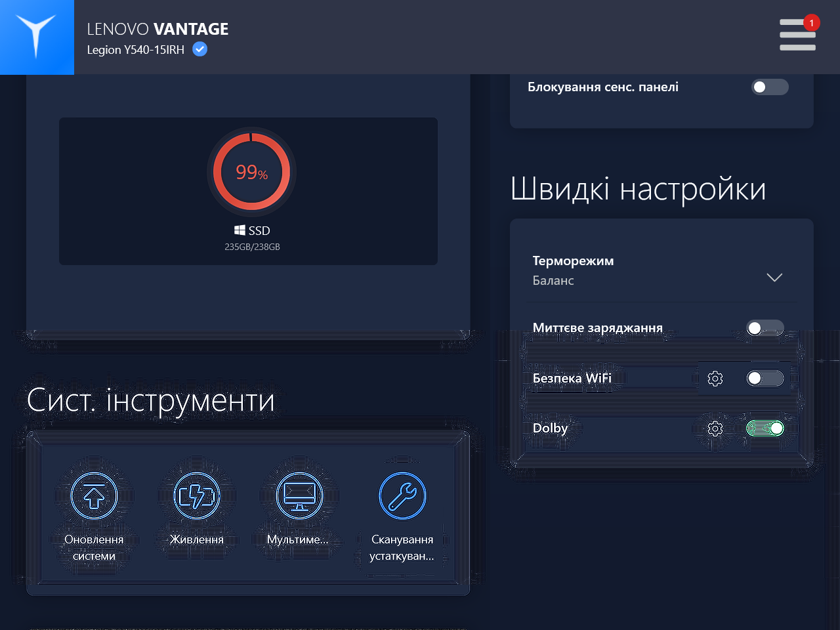
Task: Click the Блокування сенс. панелі label
Action: pos(603,87)
